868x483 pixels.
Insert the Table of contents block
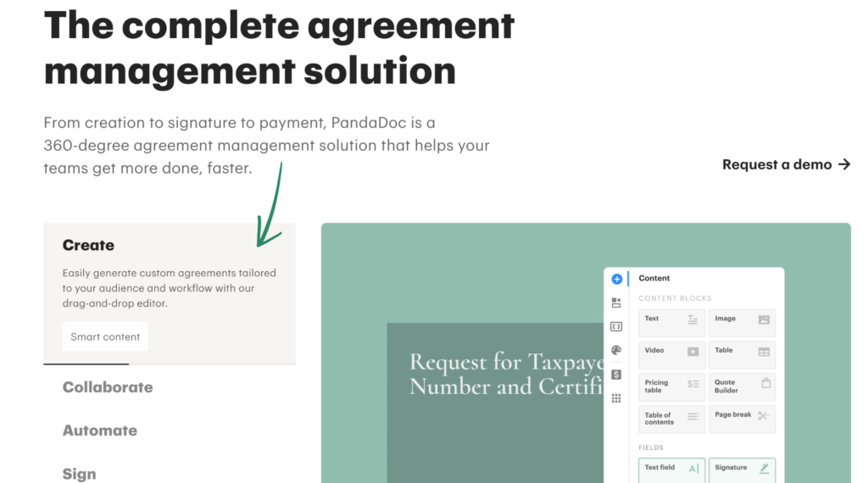click(x=671, y=419)
